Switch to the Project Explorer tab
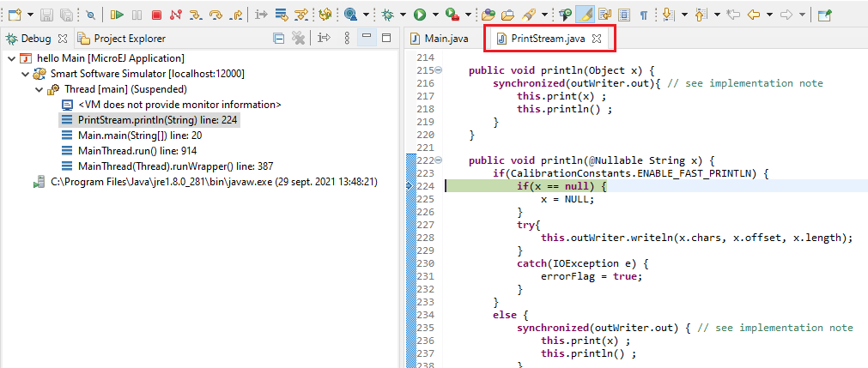868x368 pixels. (x=122, y=39)
